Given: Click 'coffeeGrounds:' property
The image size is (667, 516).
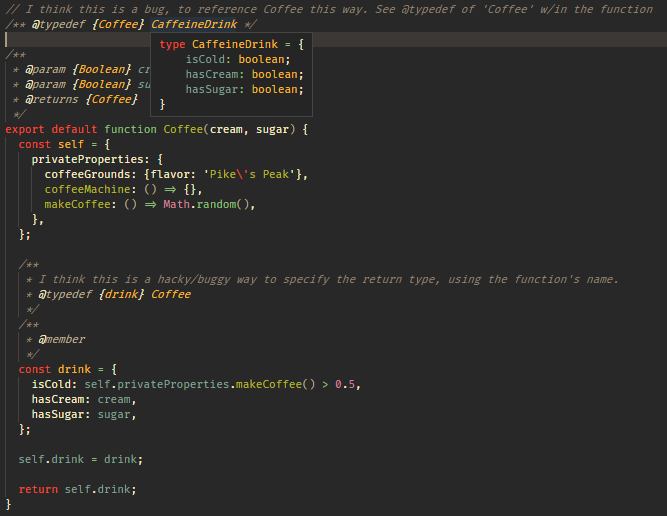Looking at the screenshot, I should [90, 174].
